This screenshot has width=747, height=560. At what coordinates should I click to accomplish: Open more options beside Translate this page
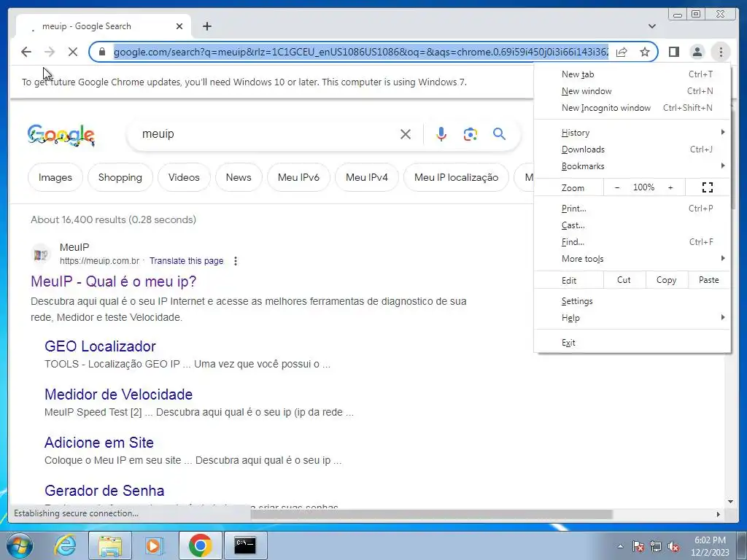click(236, 261)
